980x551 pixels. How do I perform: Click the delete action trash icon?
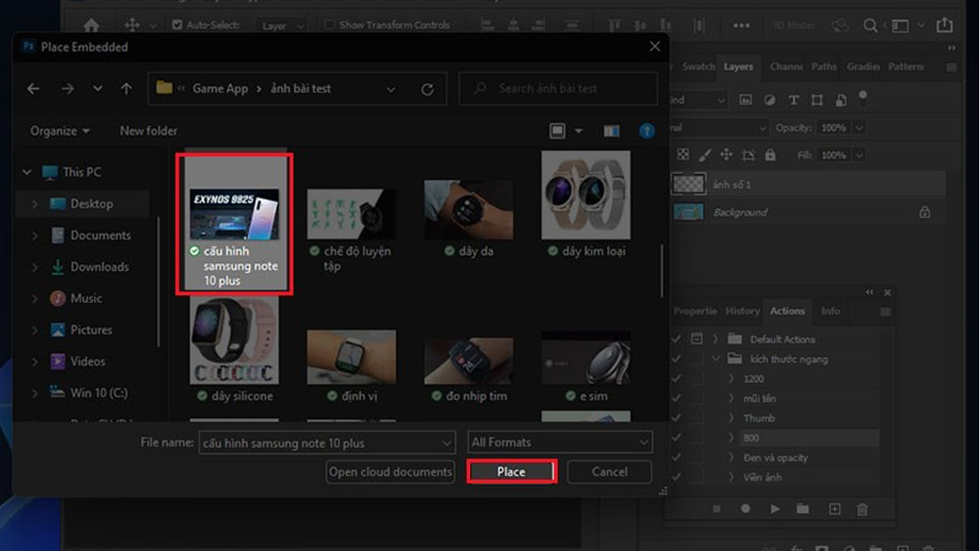862,509
